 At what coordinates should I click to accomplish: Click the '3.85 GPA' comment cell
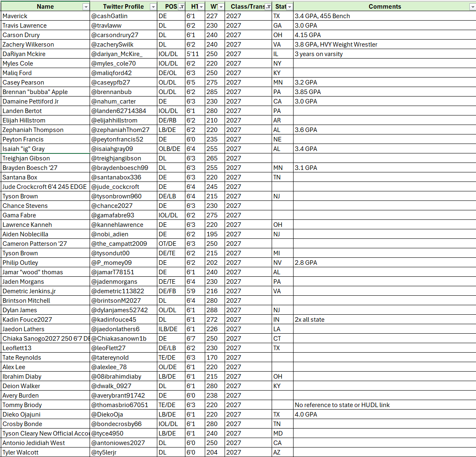click(385, 92)
